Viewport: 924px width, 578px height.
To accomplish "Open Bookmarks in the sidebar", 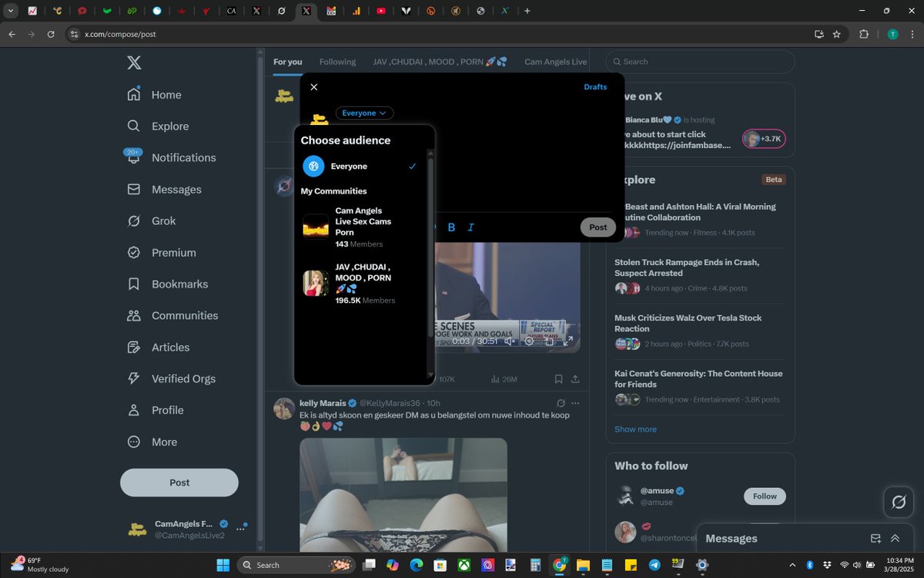I will point(168,284).
